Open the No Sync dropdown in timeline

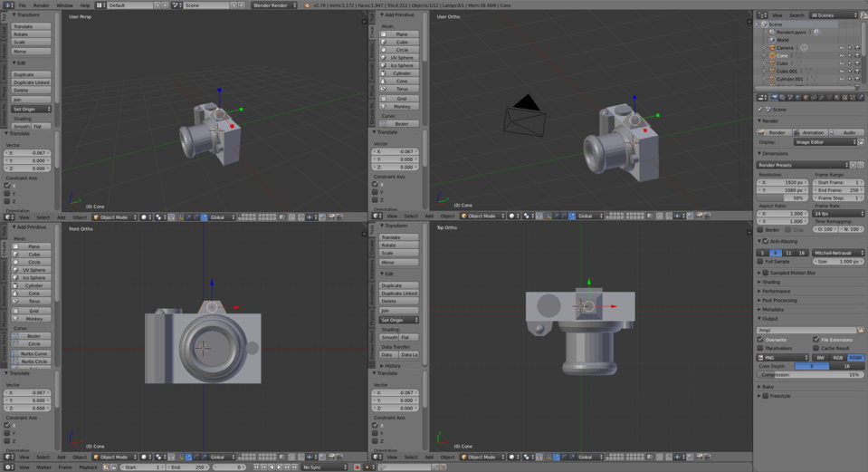[x=326, y=467]
